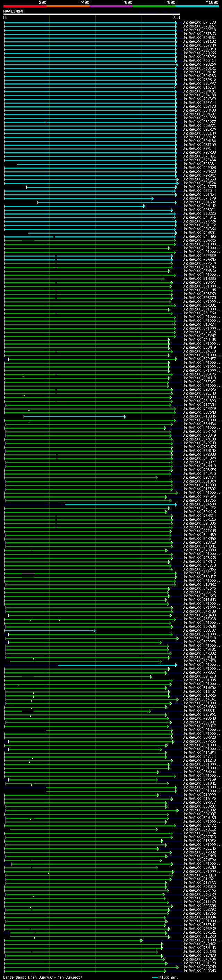222x980 pixels.
Task: Select the UniRef100_B2BGS1 row label
Action: point(199,164)
